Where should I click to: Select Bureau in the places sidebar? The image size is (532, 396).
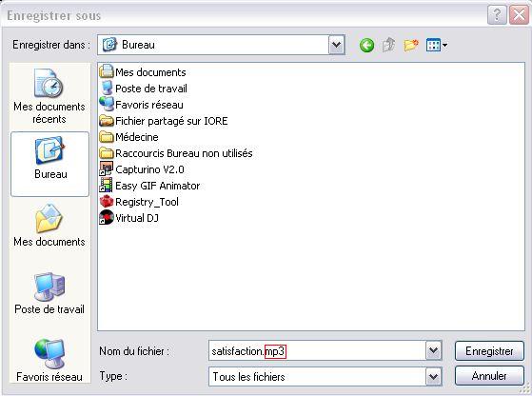pyautogui.click(x=49, y=165)
